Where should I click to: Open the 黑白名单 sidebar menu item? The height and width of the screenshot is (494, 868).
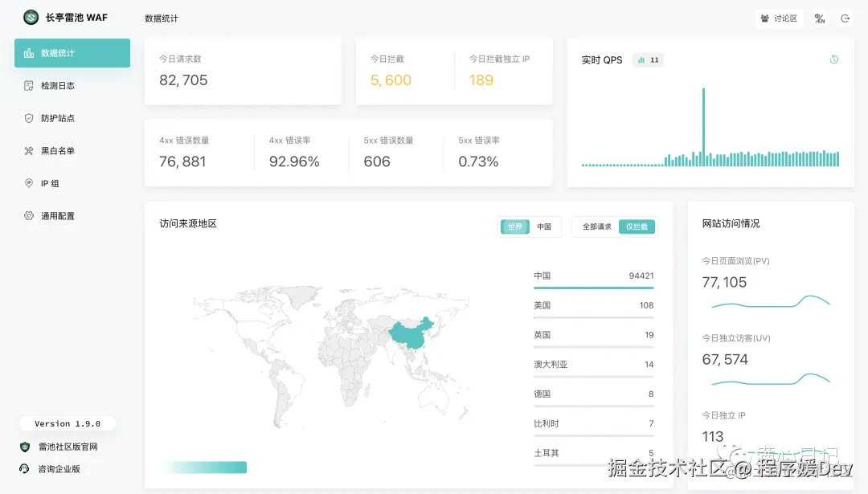(x=72, y=151)
